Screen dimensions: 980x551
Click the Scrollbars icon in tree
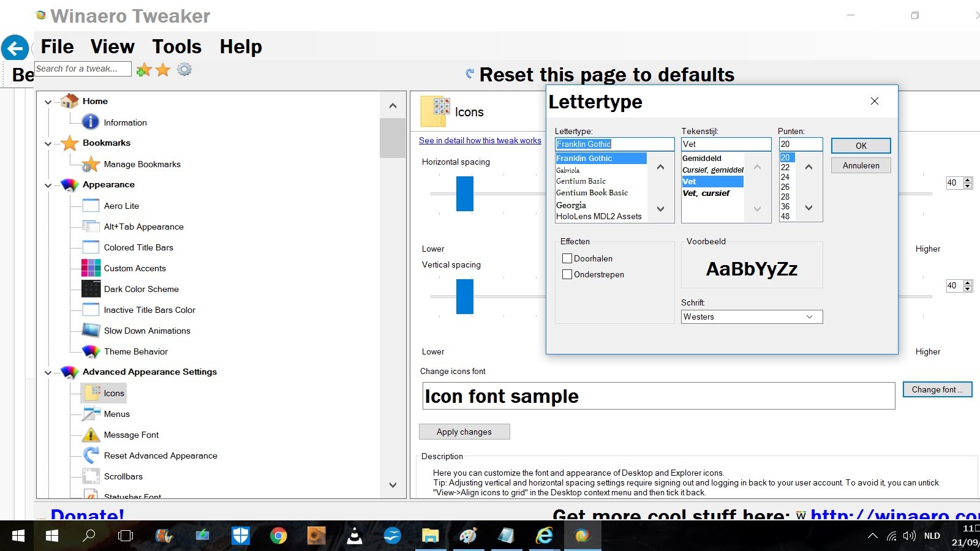91,476
